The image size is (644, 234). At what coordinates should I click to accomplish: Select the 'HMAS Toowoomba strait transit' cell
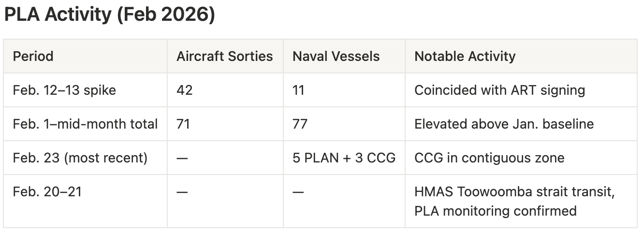514,201
